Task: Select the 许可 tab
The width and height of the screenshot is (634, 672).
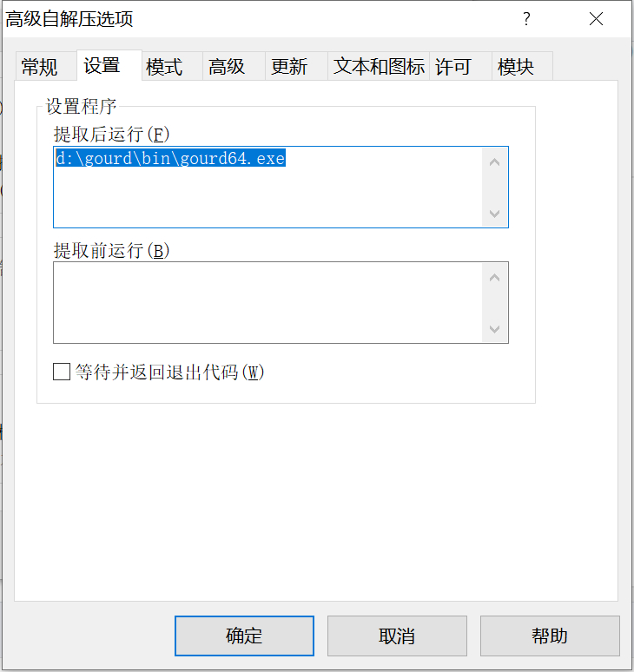Action: coord(452,67)
